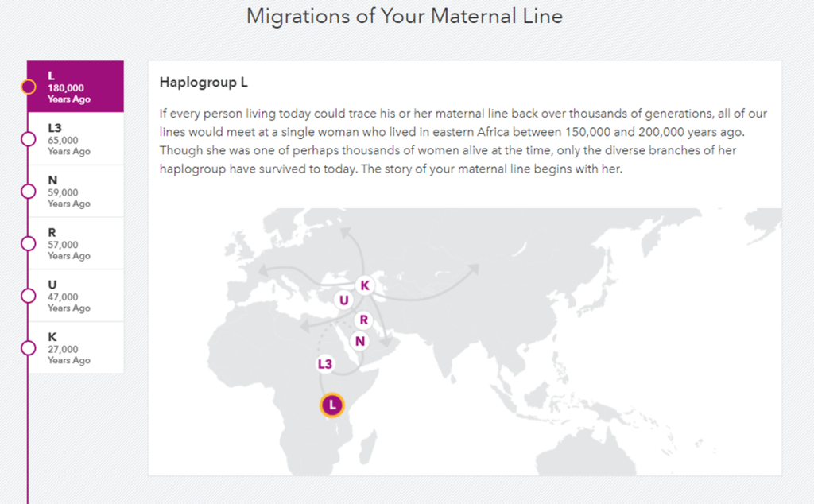
Task: Open the L 180,000 Years Ago tab
Action: pyautogui.click(x=76, y=87)
